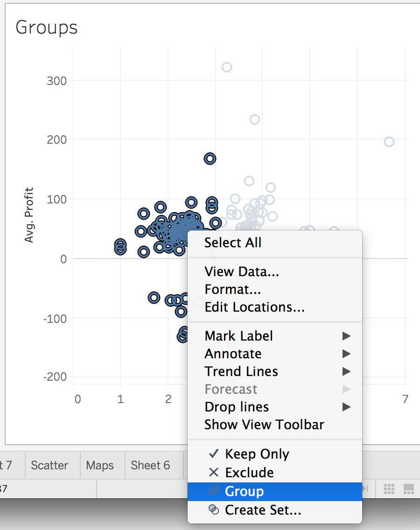Select Edit Locations... menu entry
This screenshot has width=420, height=530.
(x=254, y=307)
